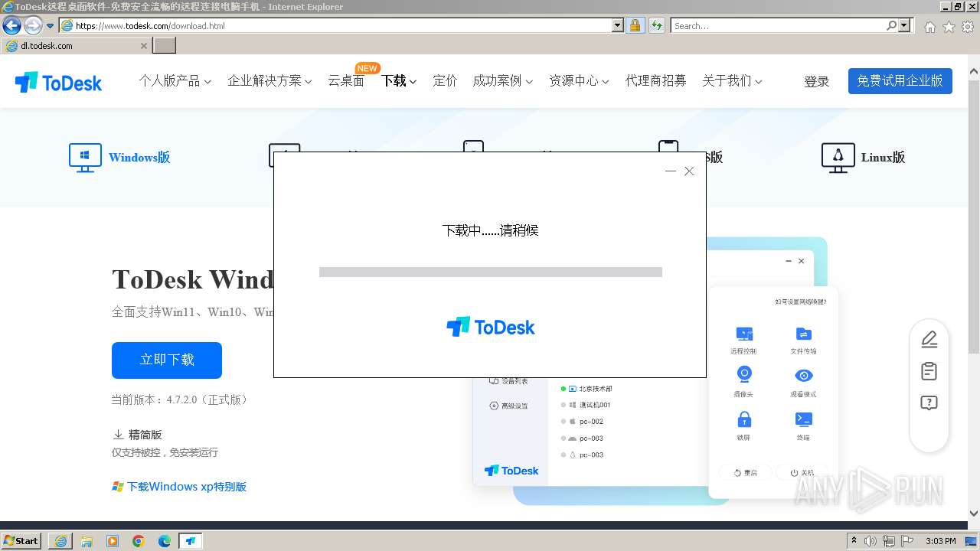
Task: Click the security lock icon in address bar
Action: [635, 25]
